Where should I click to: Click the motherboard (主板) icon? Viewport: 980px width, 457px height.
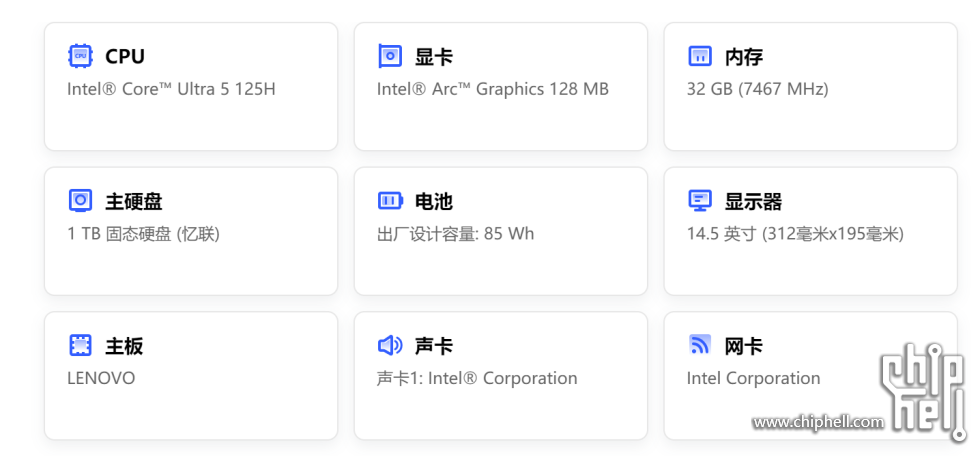click(80, 345)
